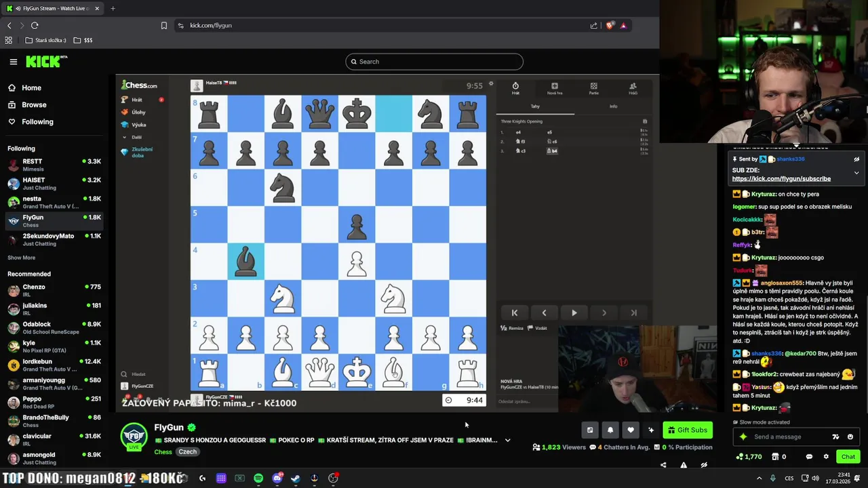Open the Kick hamburger sidebar menu
This screenshot has height=488, width=868.
pyautogui.click(x=14, y=62)
